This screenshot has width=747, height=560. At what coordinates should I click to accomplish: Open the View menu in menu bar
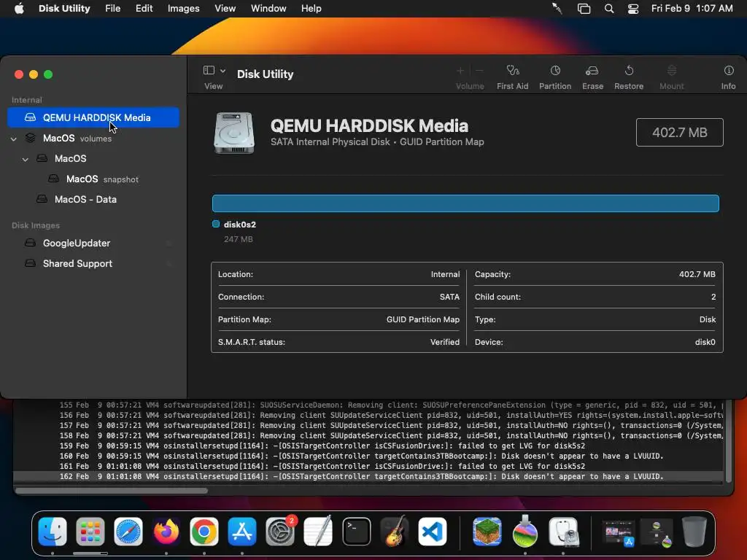coord(225,9)
